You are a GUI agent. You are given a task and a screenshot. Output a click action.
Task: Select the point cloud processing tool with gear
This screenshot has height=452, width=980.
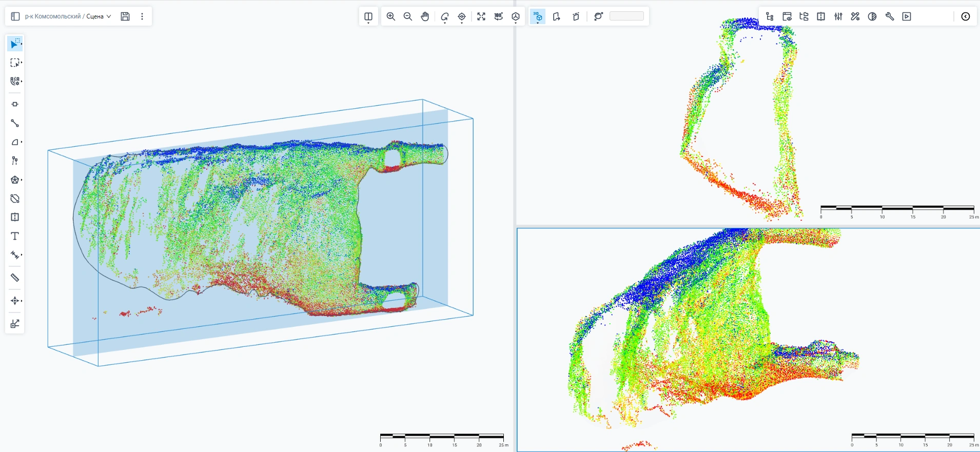point(15,81)
